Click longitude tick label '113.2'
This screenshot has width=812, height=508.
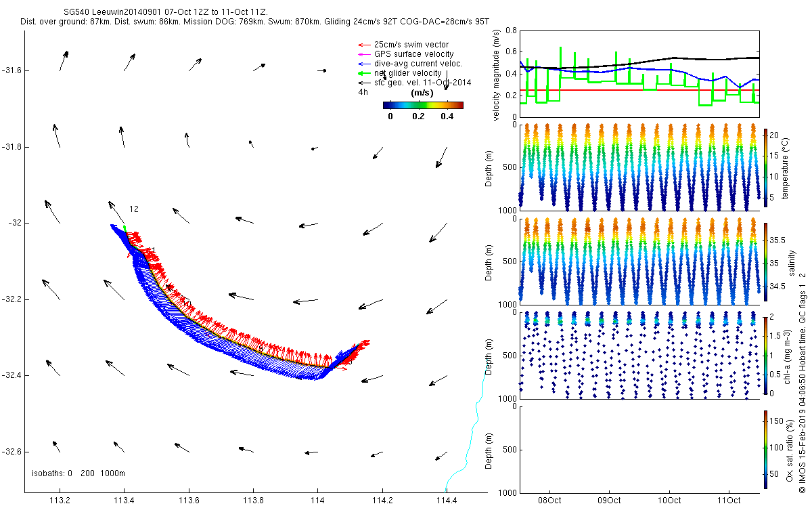click(60, 501)
